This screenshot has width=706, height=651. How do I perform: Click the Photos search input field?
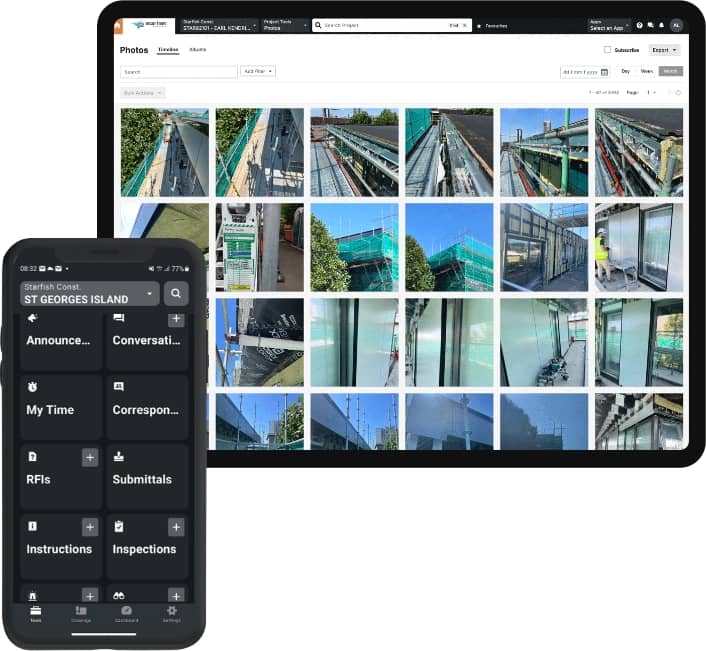tap(178, 72)
